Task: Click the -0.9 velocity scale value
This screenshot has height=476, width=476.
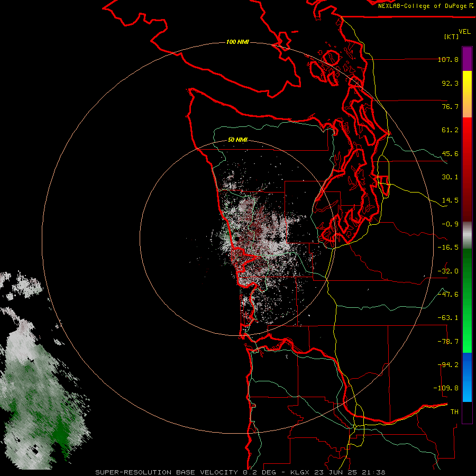Action: pos(450,224)
